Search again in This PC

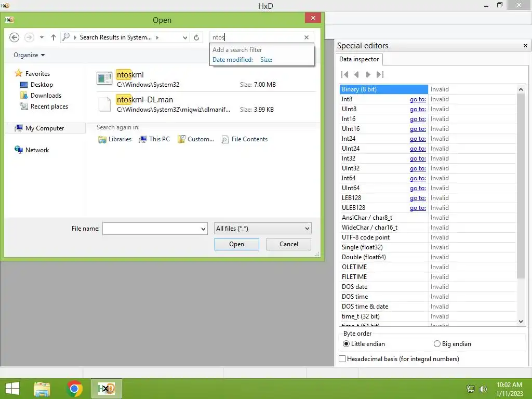point(154,139)
